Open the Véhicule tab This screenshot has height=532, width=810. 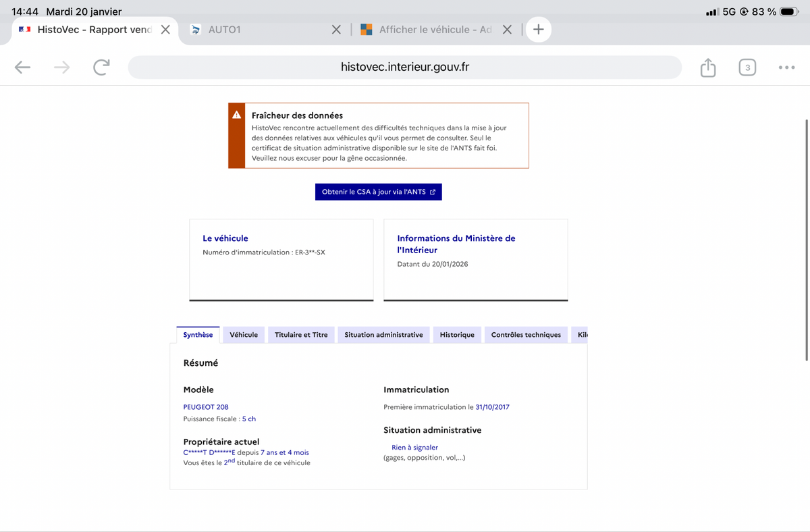click(x=244, y=335)
